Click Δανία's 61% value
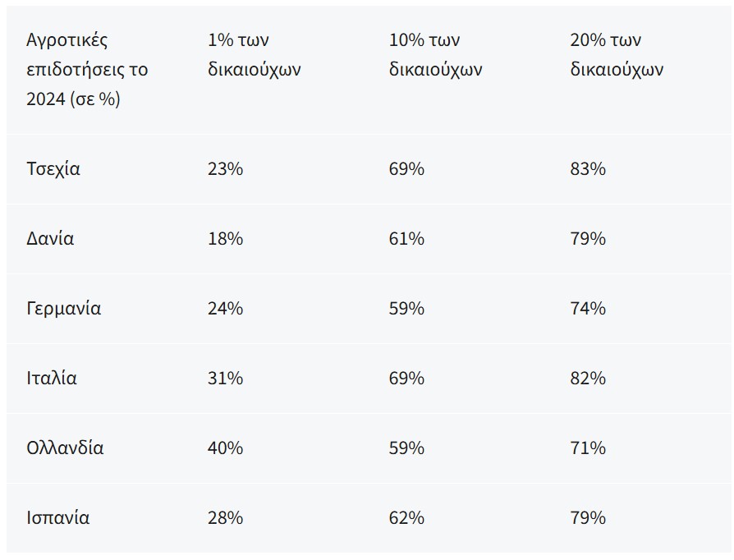This screenshot has width=734, height=560. click(406, 239)
